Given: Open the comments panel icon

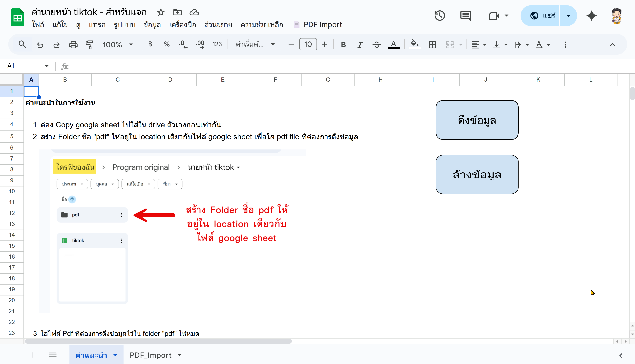Looking at the screenshot, I should click(x=465, y=16).
